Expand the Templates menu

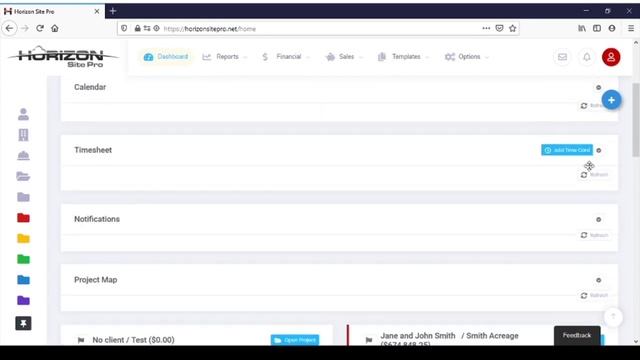point(403,57)
